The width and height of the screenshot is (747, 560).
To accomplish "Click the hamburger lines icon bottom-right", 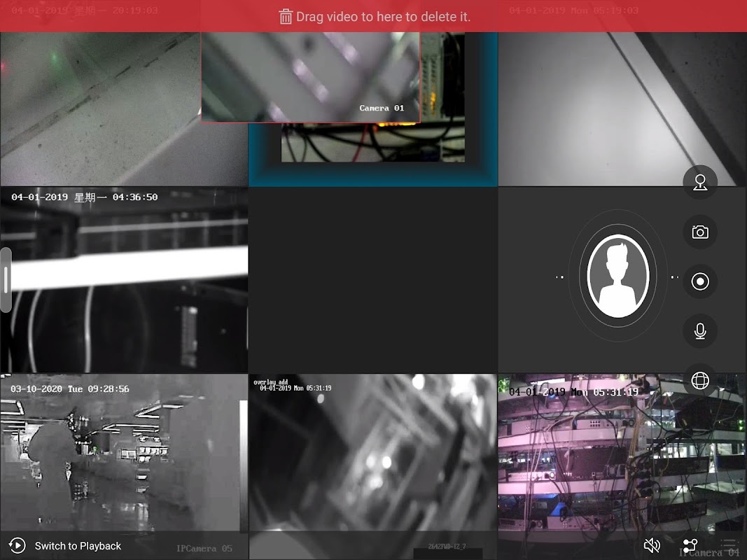I will [x=728, y=544].
